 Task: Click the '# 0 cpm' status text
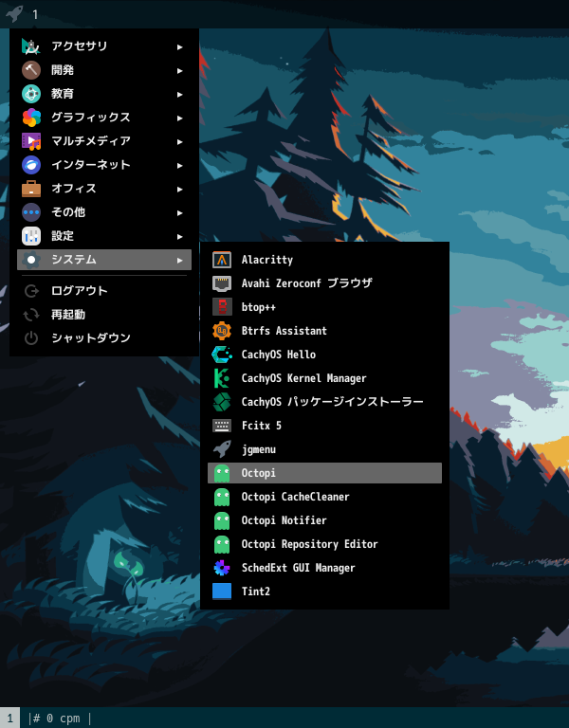[x=55, y=719]
